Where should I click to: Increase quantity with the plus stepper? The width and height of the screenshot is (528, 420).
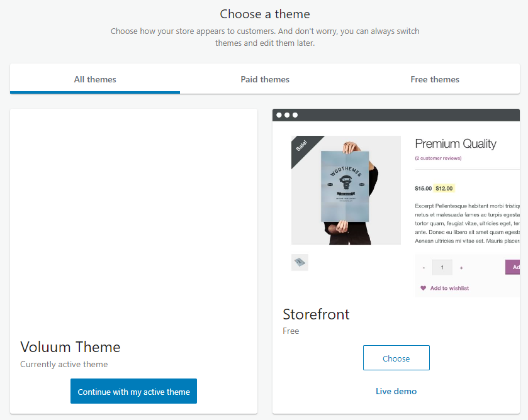[x=461, y=267]
